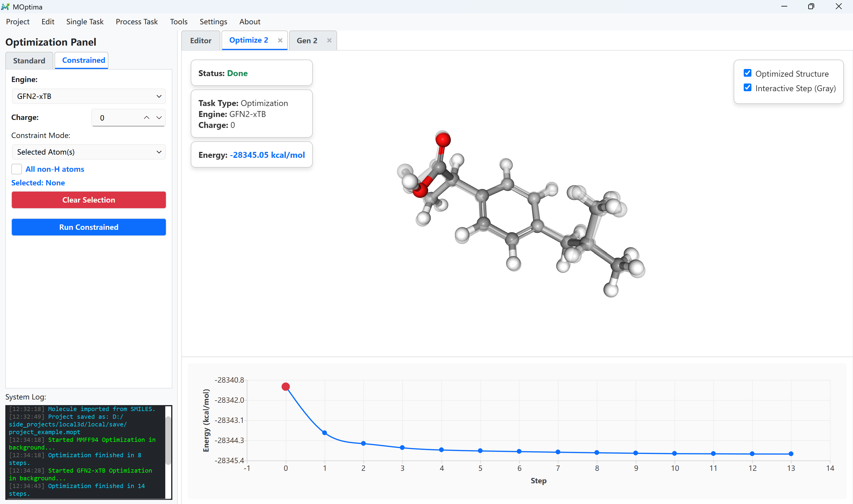This screenshot has width=853, height=504.
Task: Switch to the Standard optimization tab
Action: pyautogui.click(x=29, y=61)
